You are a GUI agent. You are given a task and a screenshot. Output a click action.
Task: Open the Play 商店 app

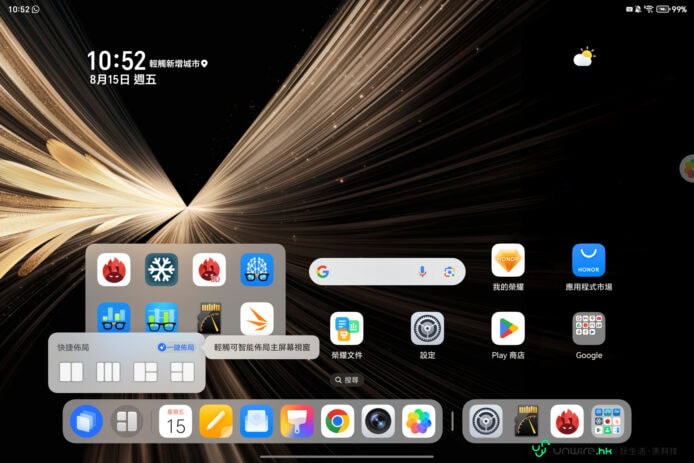(508, 329)
